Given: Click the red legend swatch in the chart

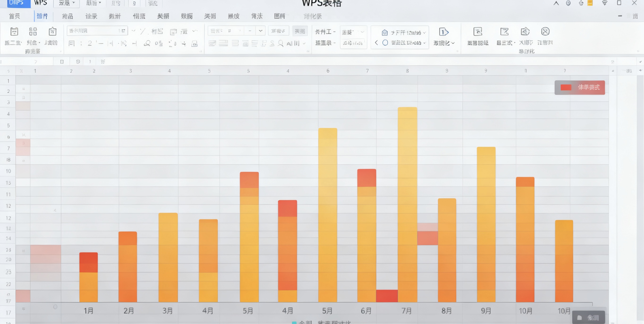Looking at the screenshot, I should pyautogui.click(x=566, y=87).
